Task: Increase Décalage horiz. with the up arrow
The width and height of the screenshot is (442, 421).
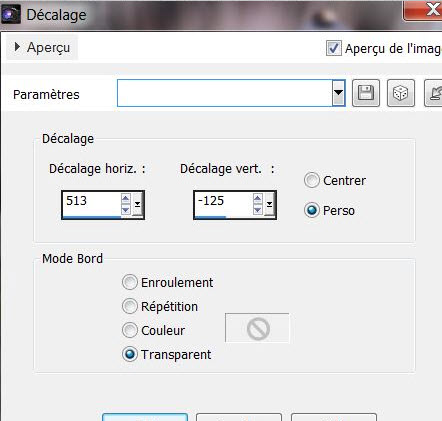Action: pyautogui.click(x=125, y=199)
